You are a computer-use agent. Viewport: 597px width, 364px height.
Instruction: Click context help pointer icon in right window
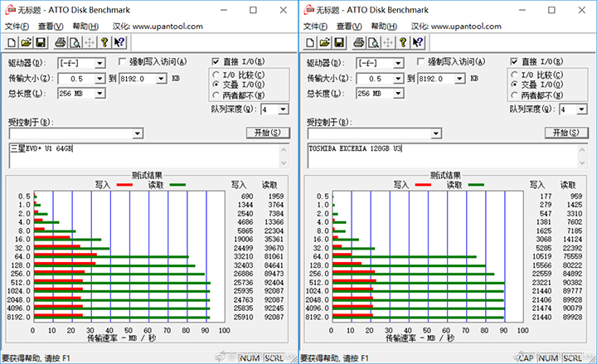[x=418, y=42]
